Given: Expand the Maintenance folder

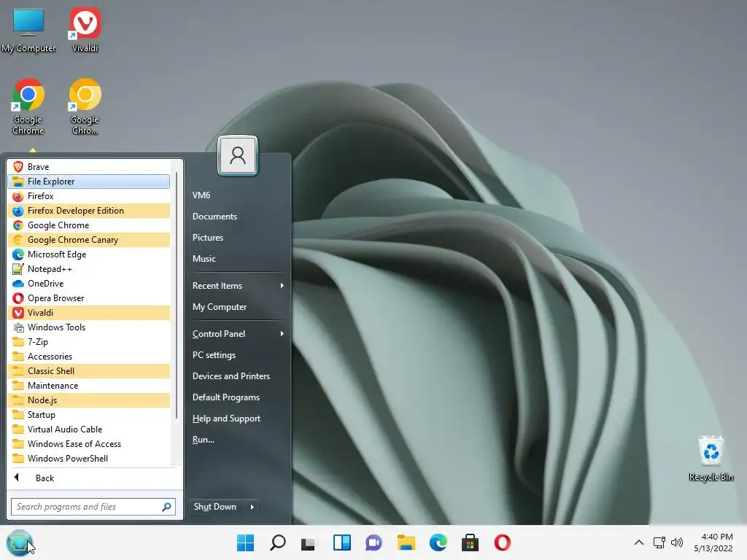Looking at the screenshot, I should pos(88,386).
